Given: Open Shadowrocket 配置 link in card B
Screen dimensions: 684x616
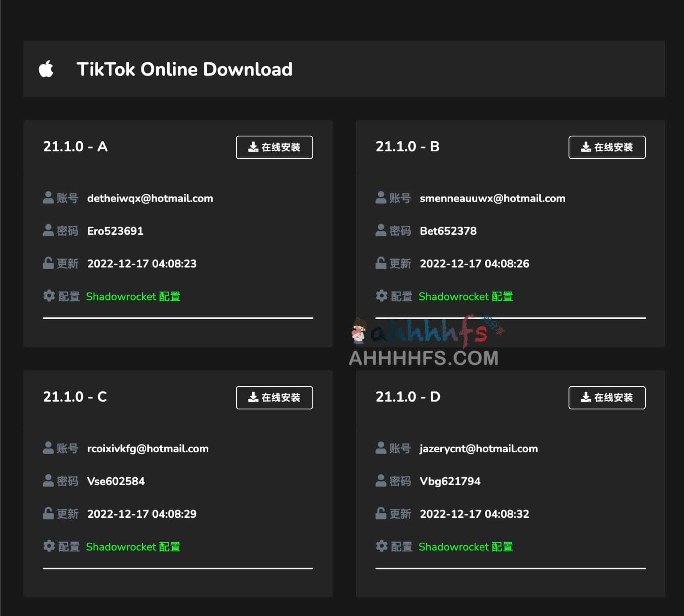Looking at the screenshot, I should tap(466, 297).
